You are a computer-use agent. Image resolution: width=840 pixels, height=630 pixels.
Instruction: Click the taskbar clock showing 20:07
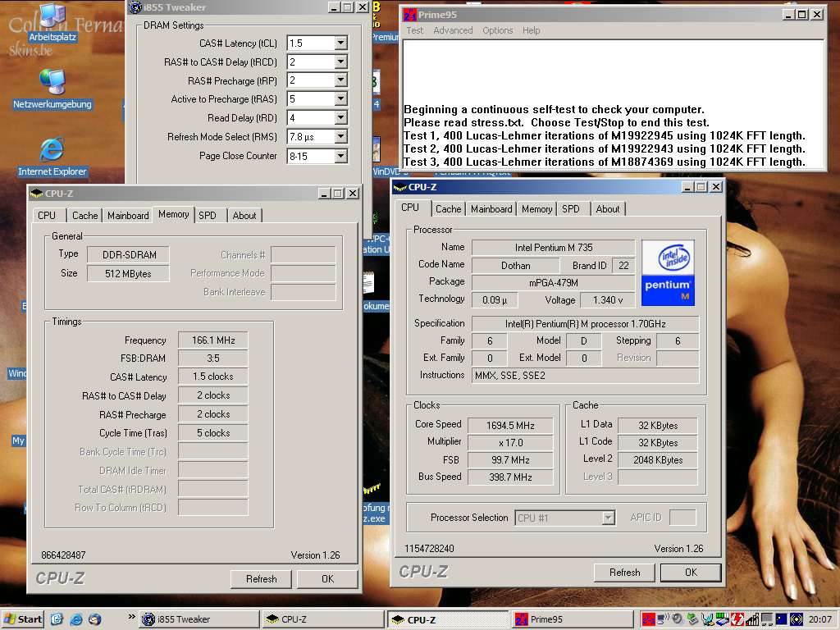point(819,619)
